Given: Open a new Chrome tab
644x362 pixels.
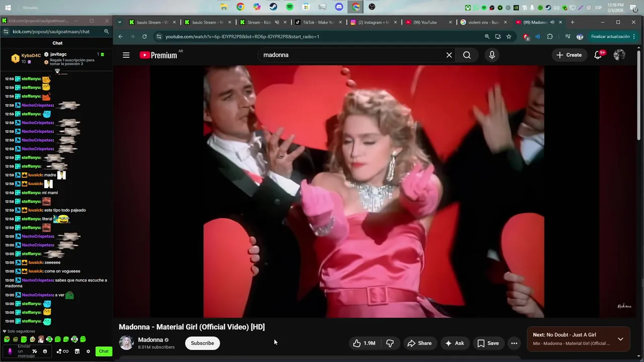Looking at the screenshot, I should [x=572, y=22].
